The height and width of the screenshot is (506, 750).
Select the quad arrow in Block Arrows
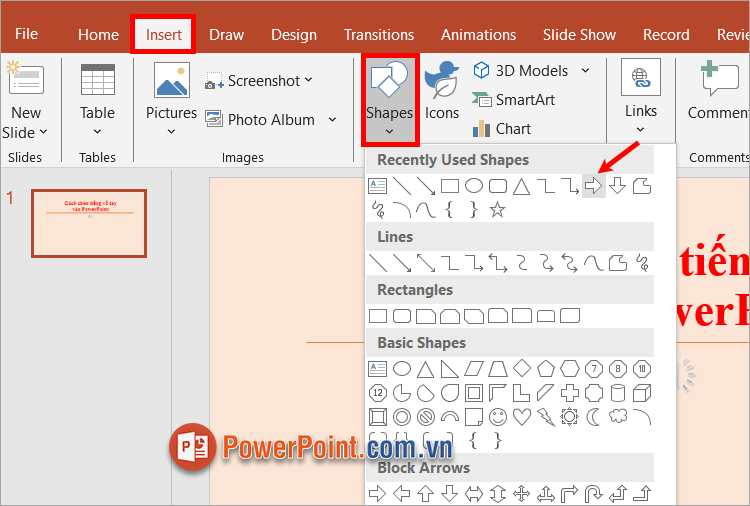pos(521,493)
